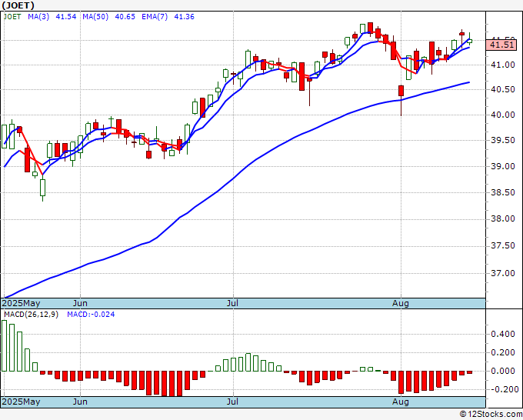
Task: Click 2025May on the MACD axis
Action: 21,402
